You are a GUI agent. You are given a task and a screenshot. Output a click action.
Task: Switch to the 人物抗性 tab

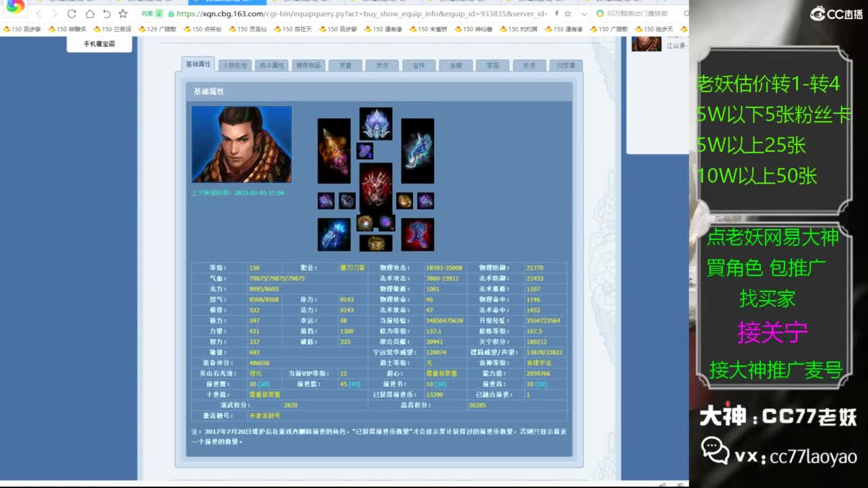tap(235, 66)
